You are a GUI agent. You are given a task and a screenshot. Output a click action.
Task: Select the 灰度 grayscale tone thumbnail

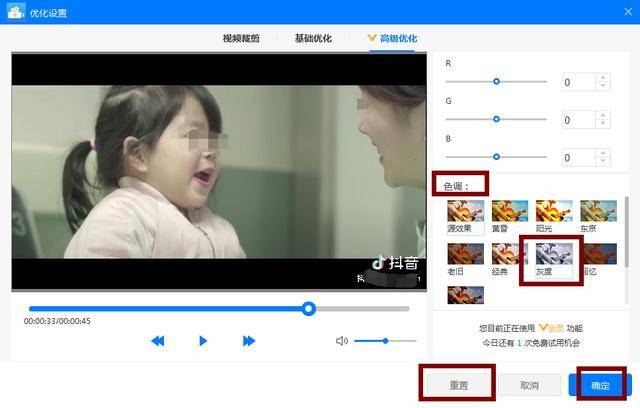[x=554, y=254]
